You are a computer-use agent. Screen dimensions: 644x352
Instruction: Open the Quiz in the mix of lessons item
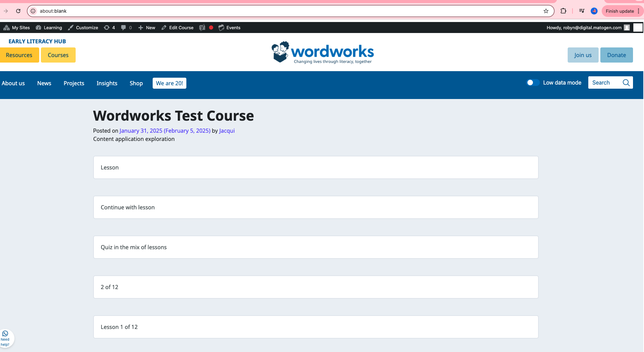[x=133, y=247]
